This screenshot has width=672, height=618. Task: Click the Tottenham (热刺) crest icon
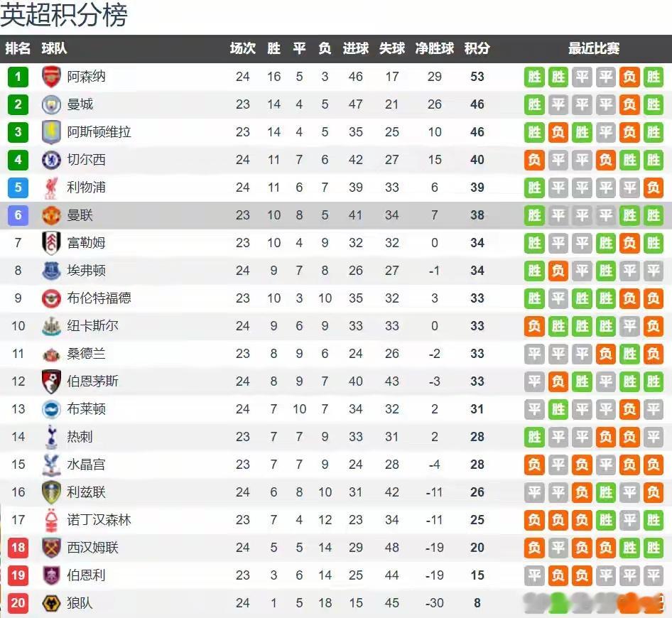51,437
